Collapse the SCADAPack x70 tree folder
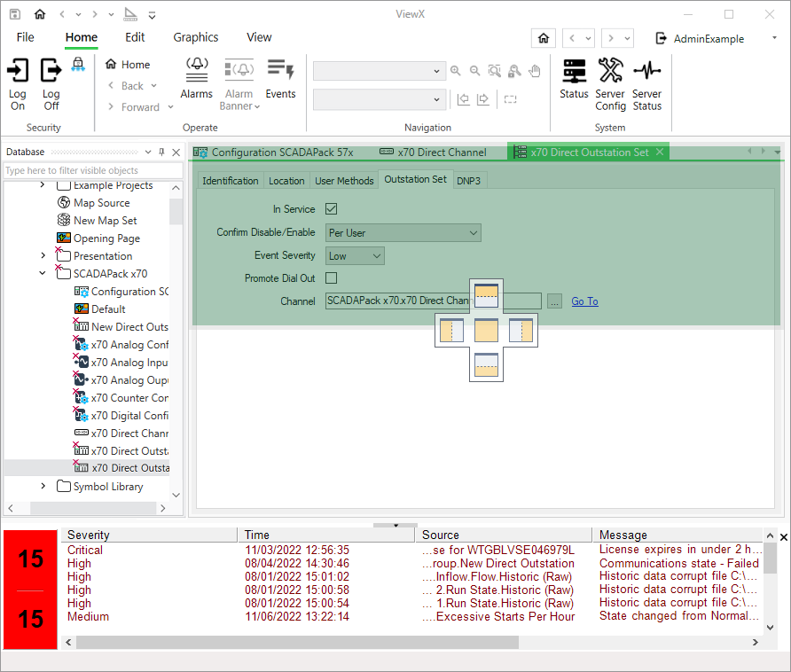This screenshot has height=672, width=791. pyautogui.click(x=43, y=274)
